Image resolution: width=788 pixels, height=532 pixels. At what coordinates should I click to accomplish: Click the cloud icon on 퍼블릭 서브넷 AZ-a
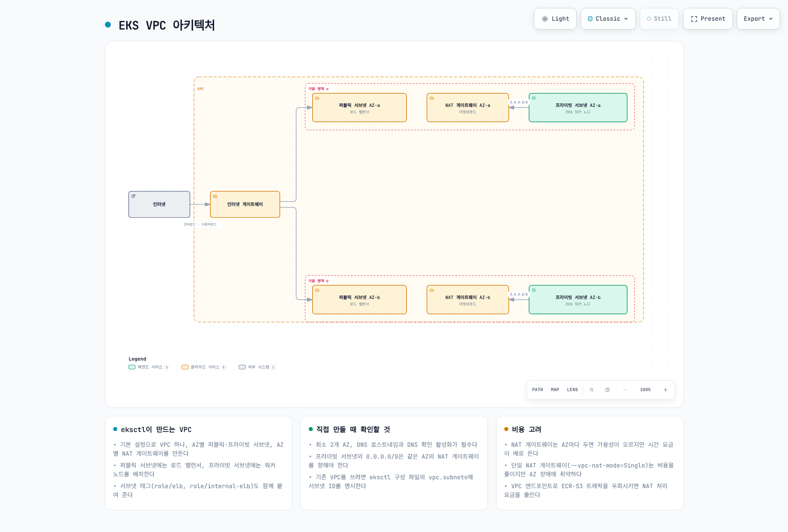tap(317, 98)
